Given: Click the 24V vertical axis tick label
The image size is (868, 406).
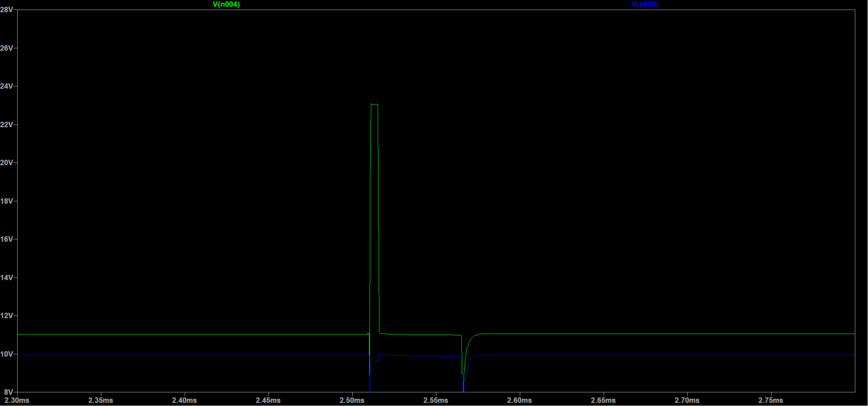Looking at the screenshot, I should (x=6, y=86).
